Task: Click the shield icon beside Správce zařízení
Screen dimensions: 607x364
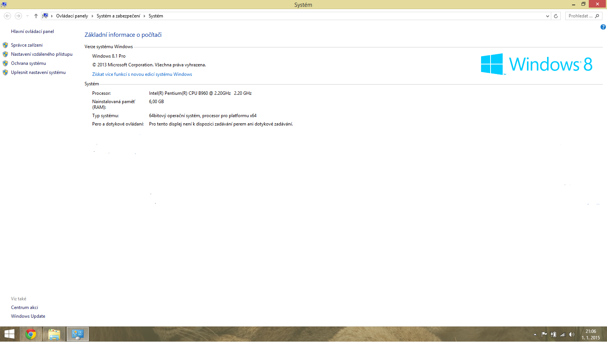Action: (x=5, y=45)
